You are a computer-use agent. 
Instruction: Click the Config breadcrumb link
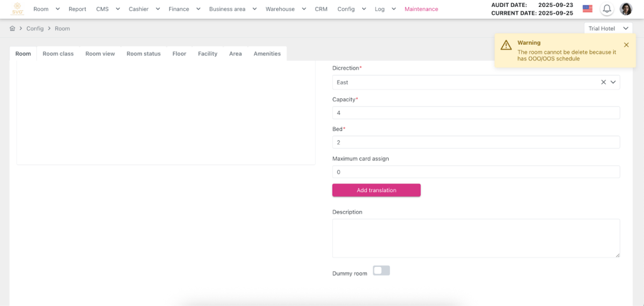(x=35, y=29)
